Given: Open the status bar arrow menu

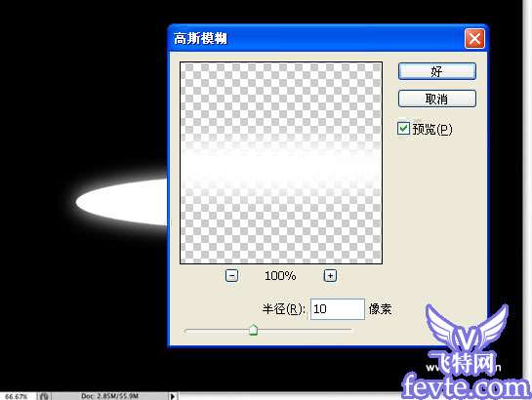Looking at the screenshot, I should [x=173, y=396].
